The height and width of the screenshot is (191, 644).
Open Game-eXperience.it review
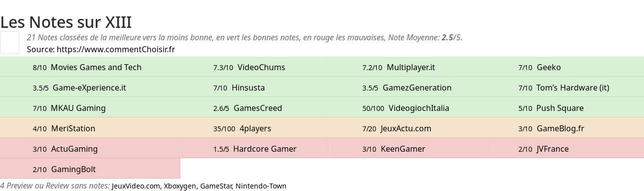click(x=89, y=88)
